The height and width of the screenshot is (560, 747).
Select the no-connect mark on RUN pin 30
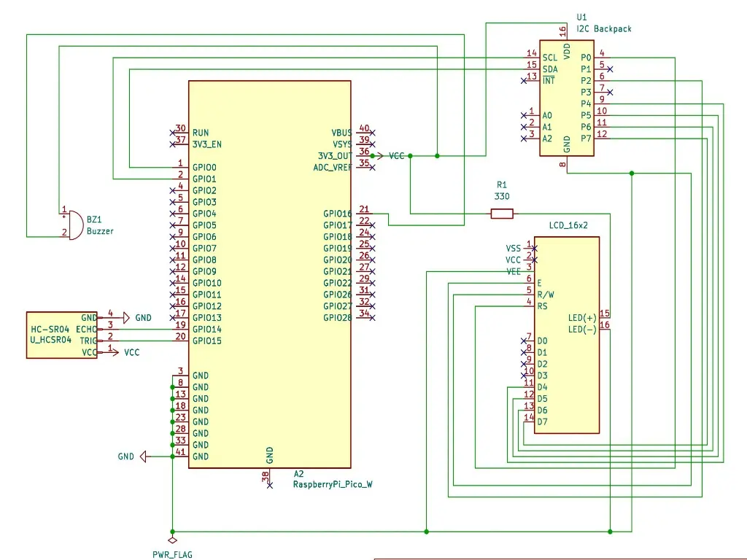[x=172, y=133]
